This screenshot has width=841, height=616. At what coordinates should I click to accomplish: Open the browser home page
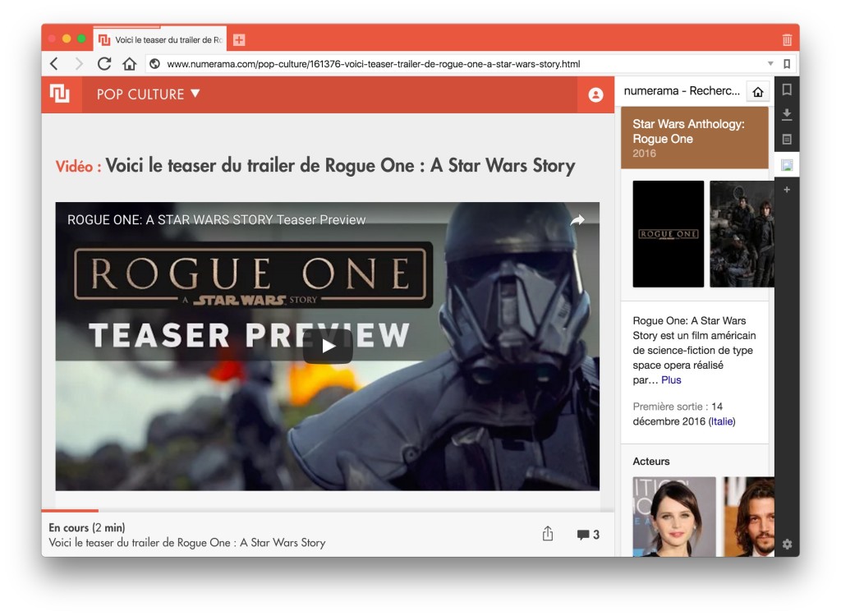click(x=129, y=64)
